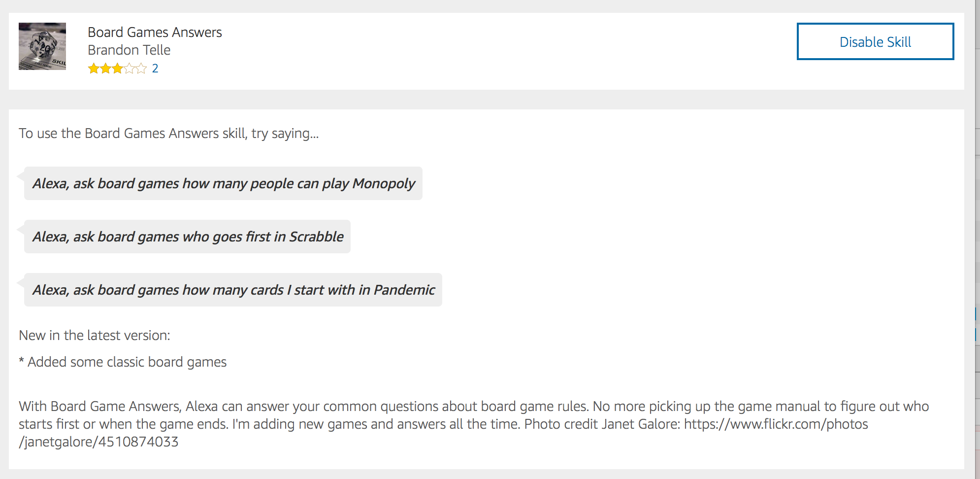The height and width of the screenshot is (479, 980).
Task: Open the Board Games Answers skill thumbnail
Action: pyautogui.click(x=42, y=46)
